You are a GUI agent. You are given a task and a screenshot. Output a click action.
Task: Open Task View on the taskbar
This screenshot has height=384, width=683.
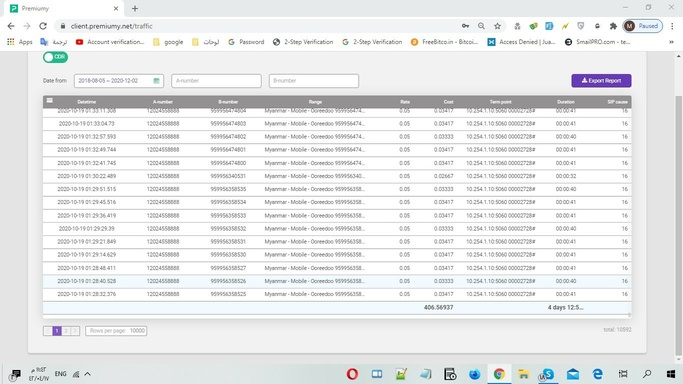[x=623, y=374]
